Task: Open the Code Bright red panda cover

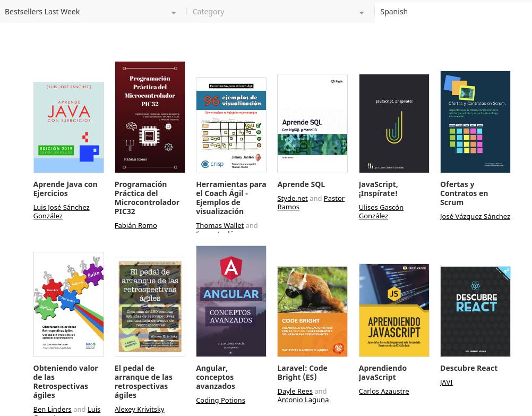Action: (x=313, y=312)
